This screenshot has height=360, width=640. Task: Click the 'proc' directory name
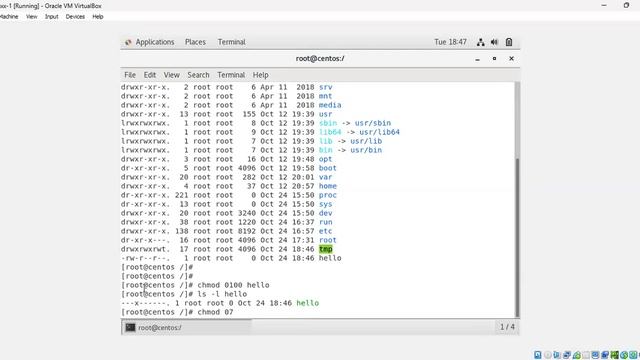pyautogui.click(x=328, y=195)
